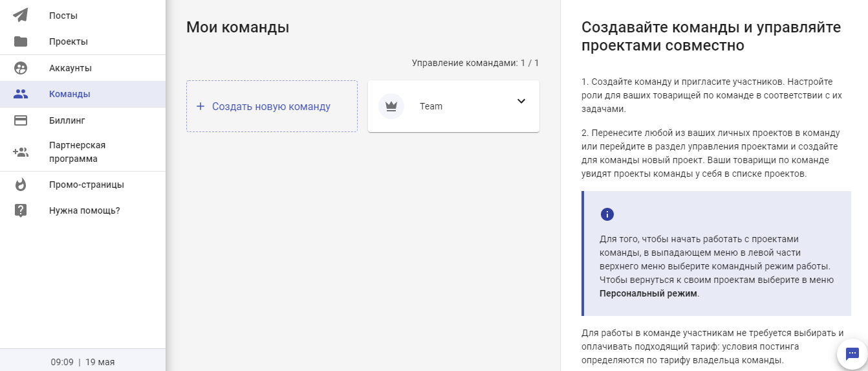Click the Projects folder icon

tap(21, 41)
